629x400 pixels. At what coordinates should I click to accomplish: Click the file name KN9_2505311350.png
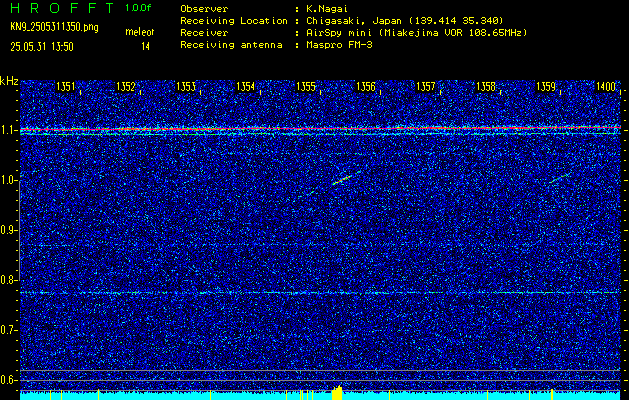click(54, 27)
